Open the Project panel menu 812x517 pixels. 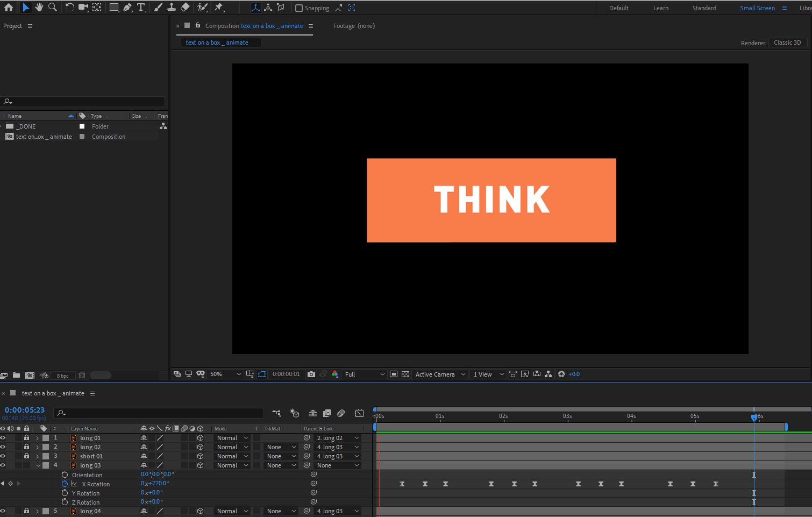tap(30, 26)
